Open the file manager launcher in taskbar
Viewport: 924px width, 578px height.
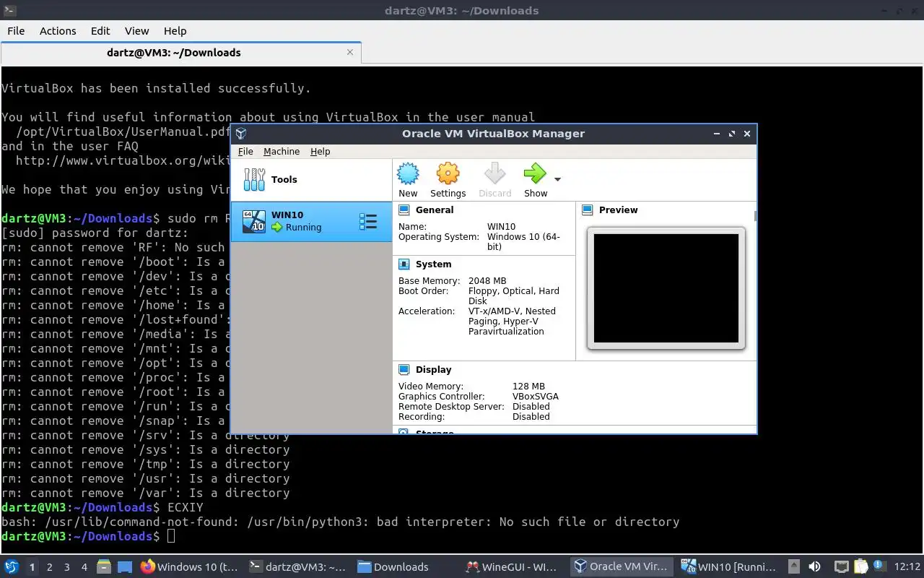[103, 567]
